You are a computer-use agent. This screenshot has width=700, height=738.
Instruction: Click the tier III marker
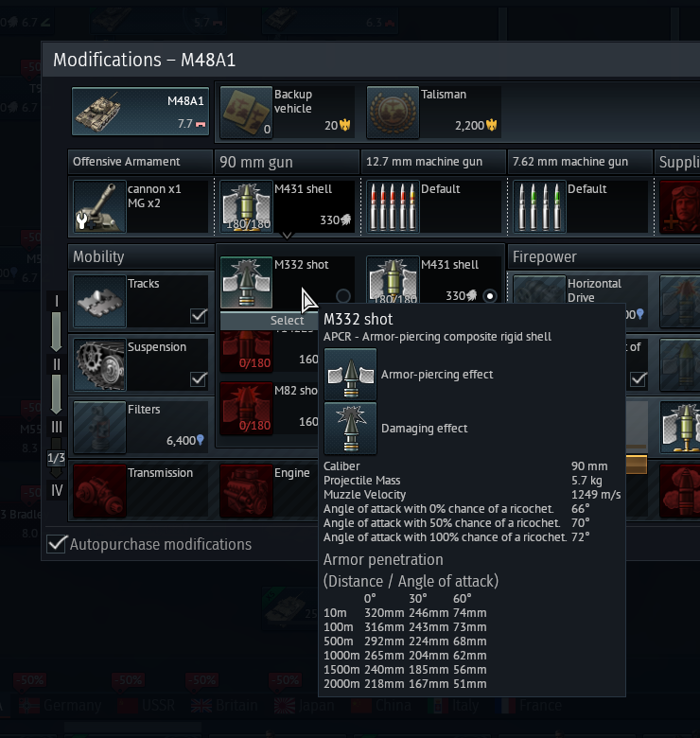[57, 427]
